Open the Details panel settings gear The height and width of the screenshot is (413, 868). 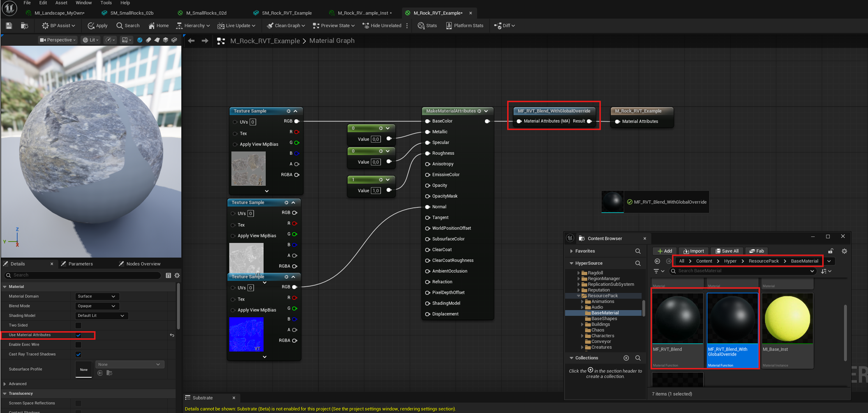click(x=177, y=275)
